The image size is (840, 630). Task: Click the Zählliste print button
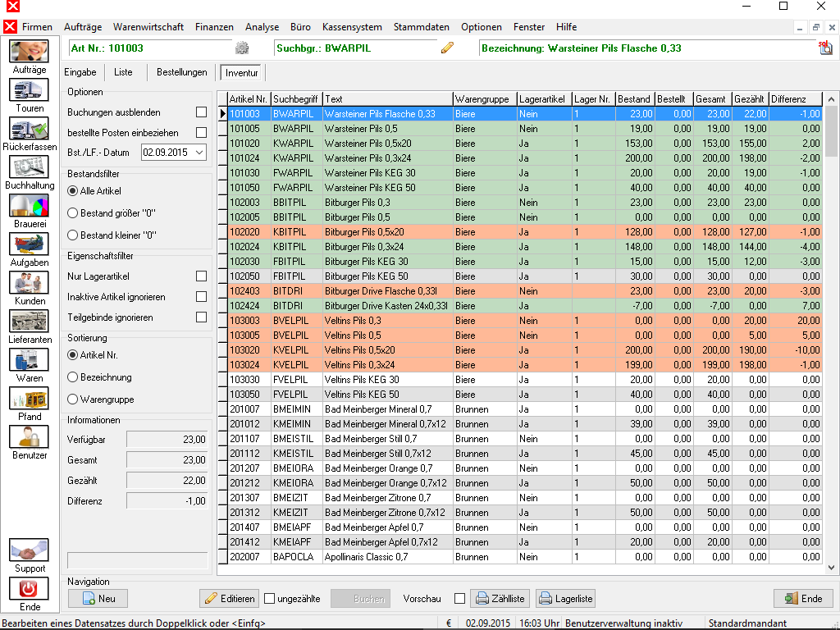[500, 598]
